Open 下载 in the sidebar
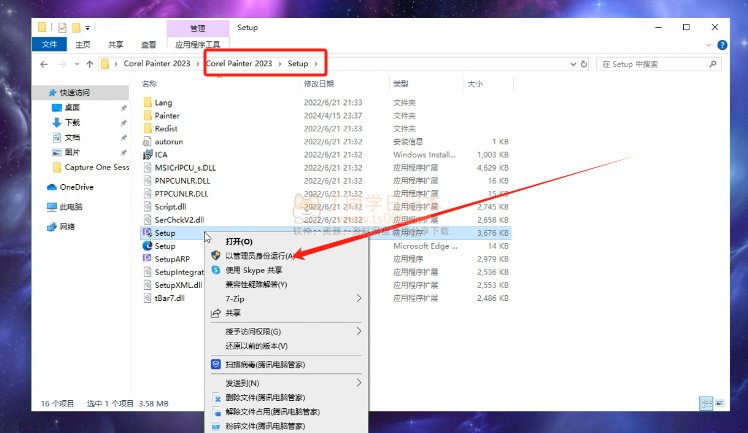The image size is (748, 433). pyautogui.click(x=72, y=123)
